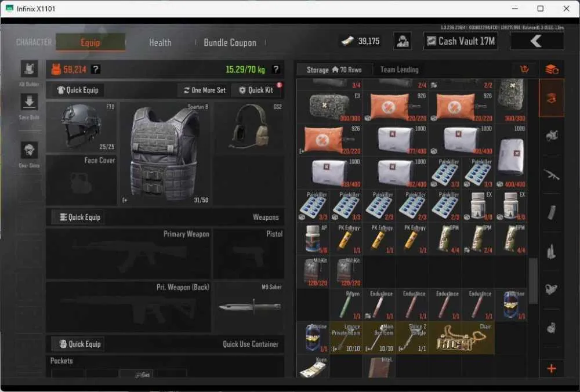Click the One More Set button
The width and height of the screenshot is (580, 392).
[205, 90]
